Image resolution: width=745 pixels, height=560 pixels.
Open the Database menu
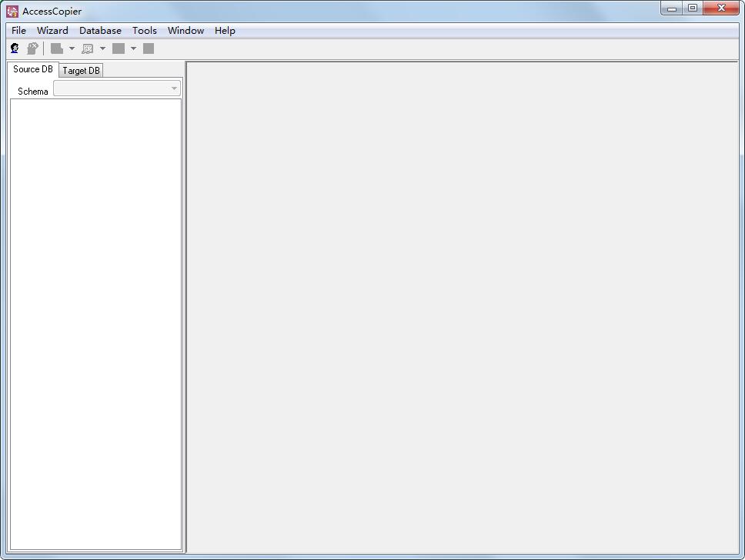pyautogui.click(x=100, y=31)
